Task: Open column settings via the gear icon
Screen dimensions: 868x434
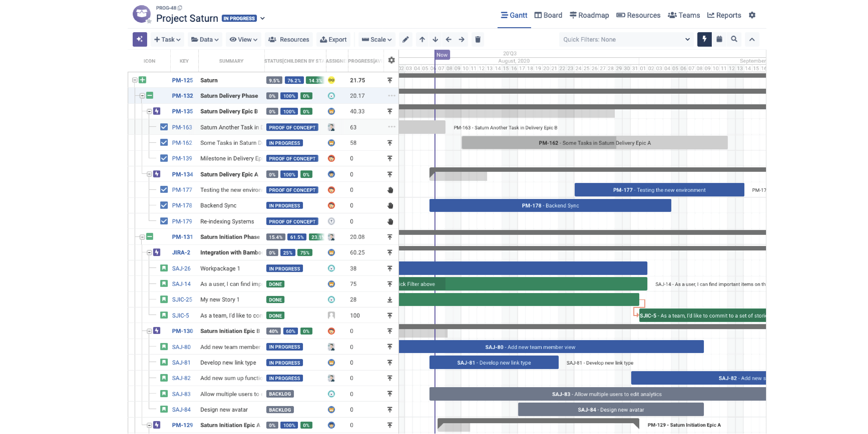Action: click(x=391, y=61)
